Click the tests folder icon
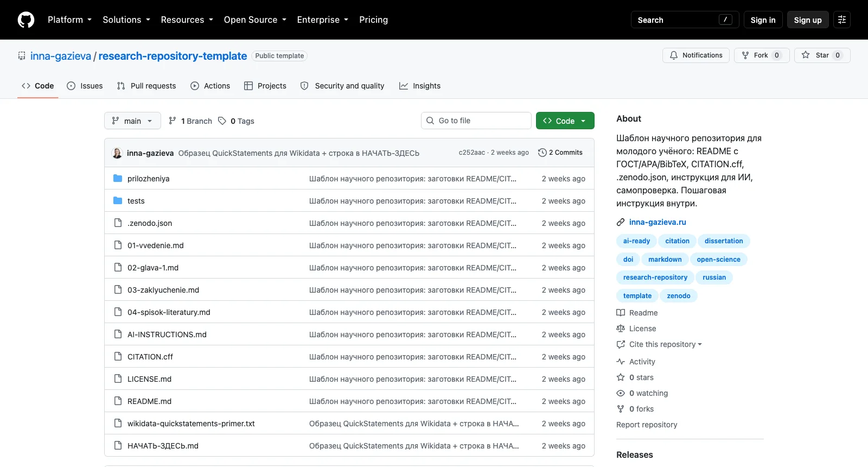 click(x=118, y=200)
